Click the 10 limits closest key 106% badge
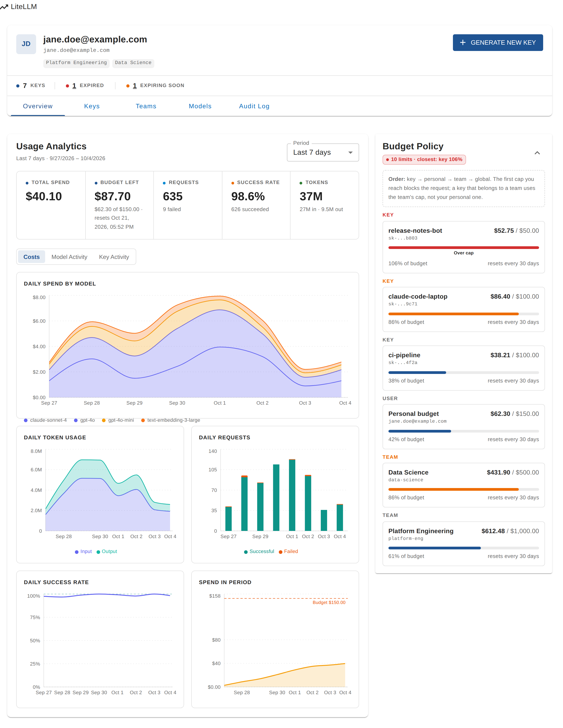The image size is (563, 728). (424, 159)
